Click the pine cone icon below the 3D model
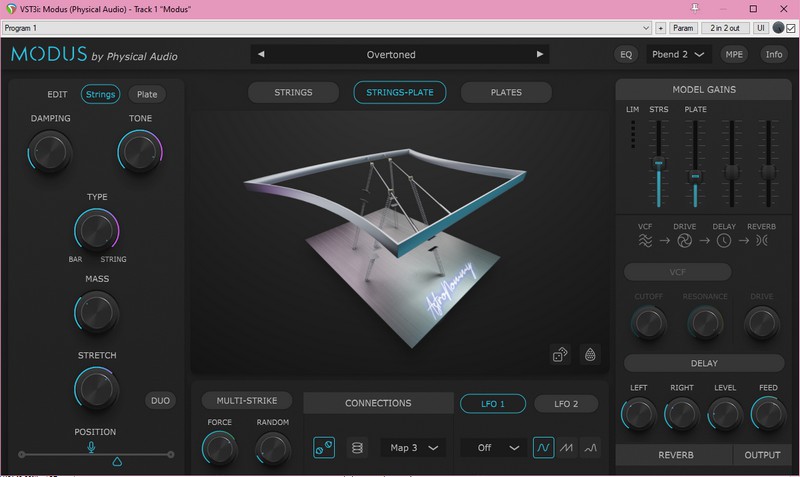Image resolution: width=800 pixels, height=477 pixels. pyautogui.click(x=590, y=354)
